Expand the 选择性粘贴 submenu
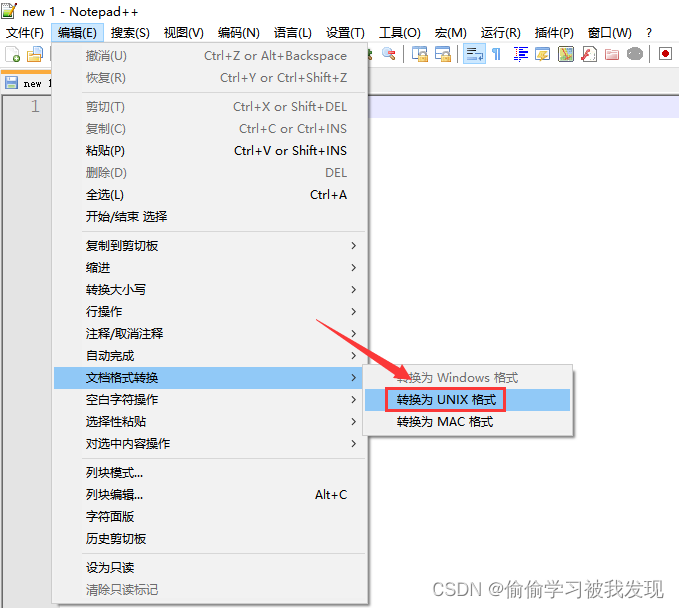679x608 pixels. click(210, 422)
